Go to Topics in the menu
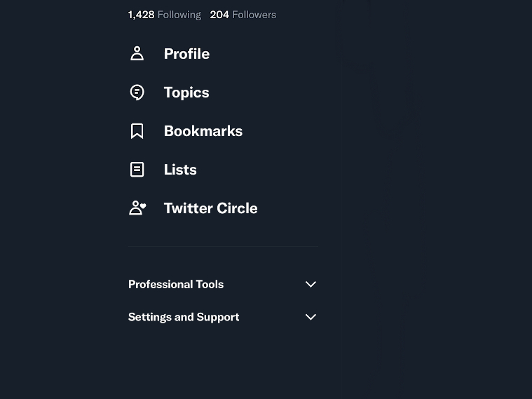Image resolution: width=532 pixels, height=399 pixels. [x=186, y=93]
